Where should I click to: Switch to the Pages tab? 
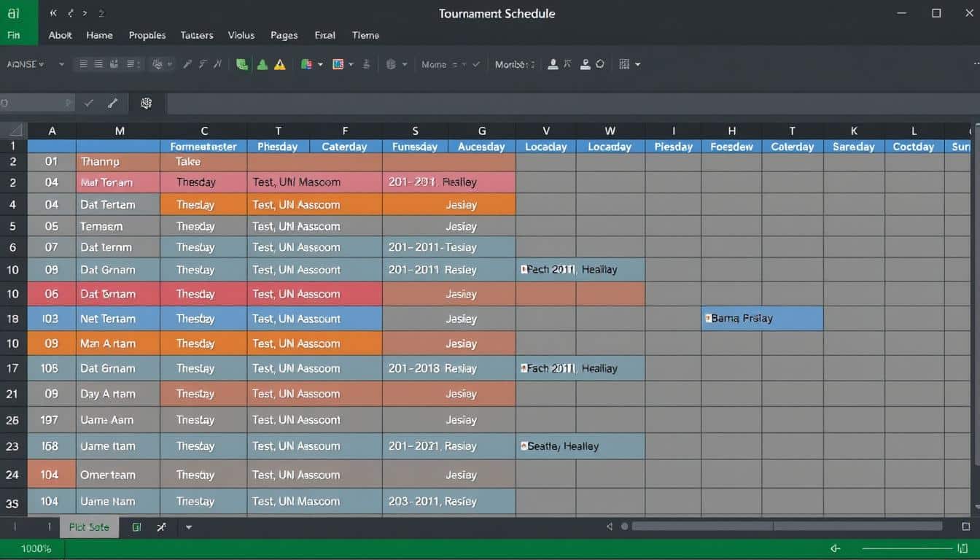pyautogui.click(x=284, y=35)
